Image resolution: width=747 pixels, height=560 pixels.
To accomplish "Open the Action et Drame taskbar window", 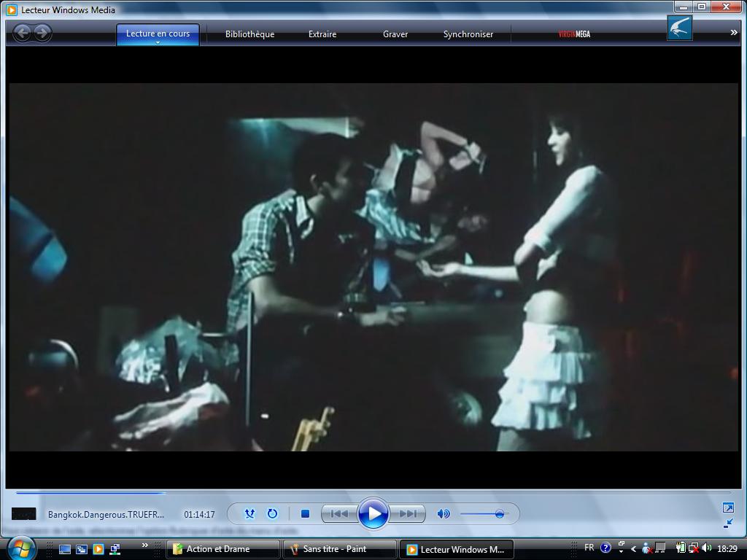I will (222, 550).
